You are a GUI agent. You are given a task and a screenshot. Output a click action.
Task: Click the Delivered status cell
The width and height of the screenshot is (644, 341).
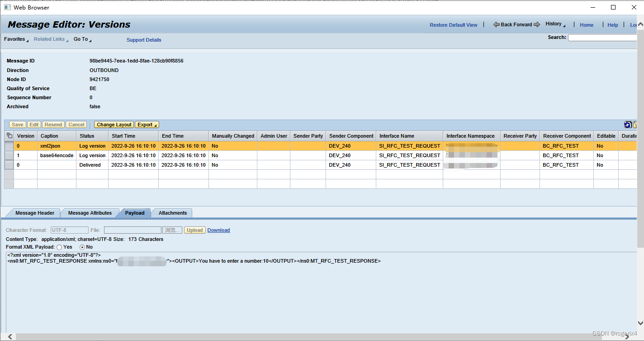93,165
